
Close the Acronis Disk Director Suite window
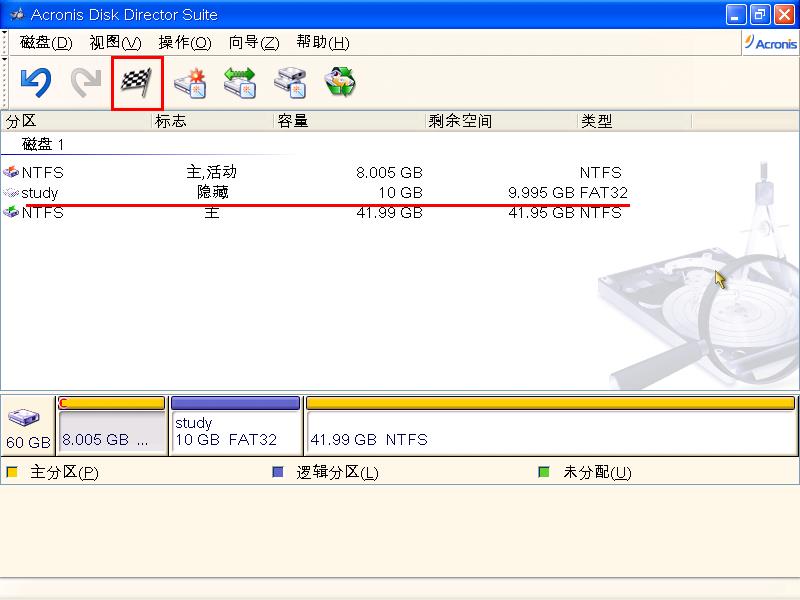[x=784, y=14]
